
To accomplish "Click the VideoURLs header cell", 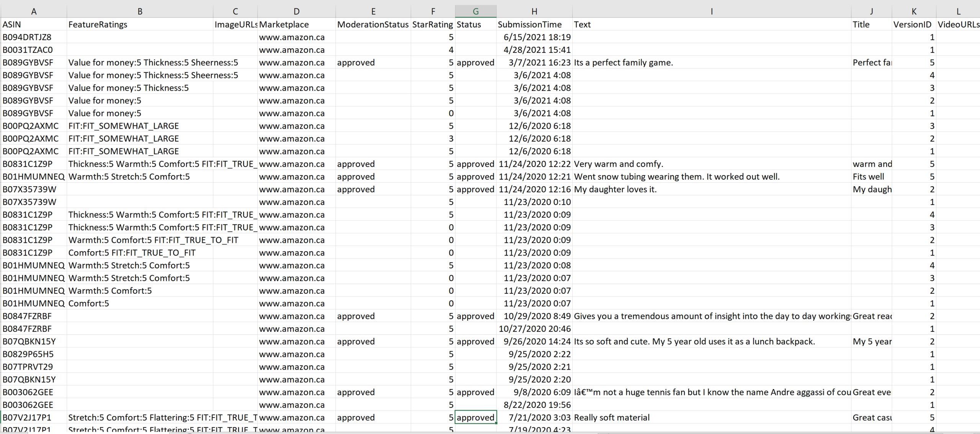I will (x=958, y=25).
